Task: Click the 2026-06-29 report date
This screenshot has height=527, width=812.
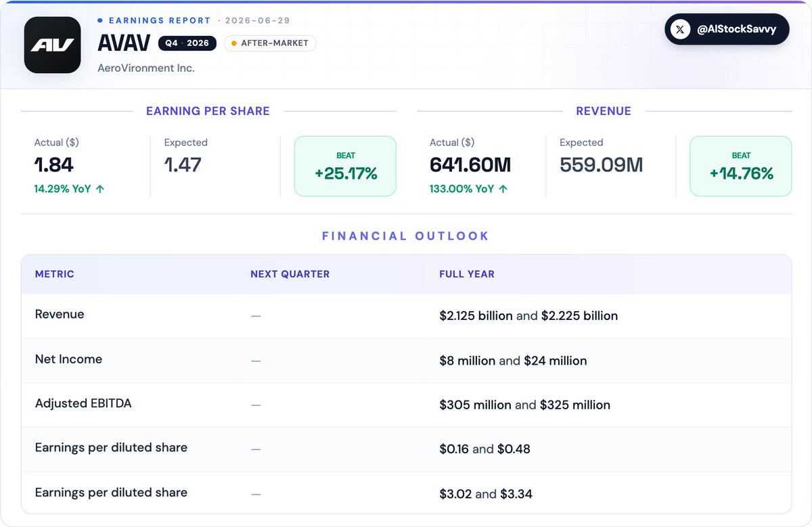Action: click(x=257, y=21)
